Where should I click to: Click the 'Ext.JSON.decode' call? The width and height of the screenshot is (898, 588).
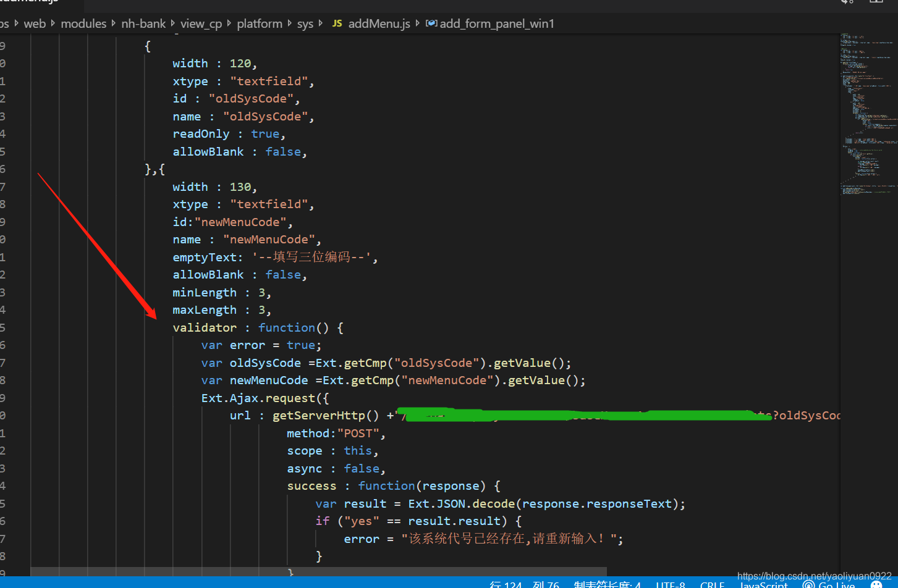click(461, 503)
